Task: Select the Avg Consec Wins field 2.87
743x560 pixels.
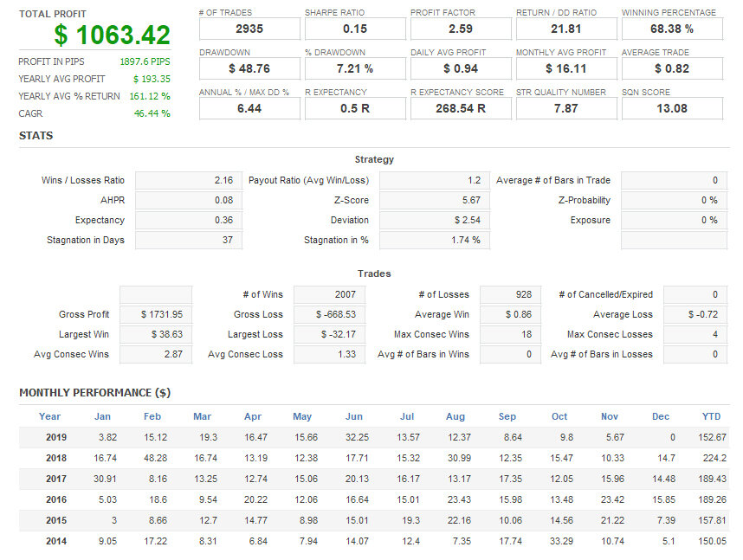Action: [x=156, y=354]
